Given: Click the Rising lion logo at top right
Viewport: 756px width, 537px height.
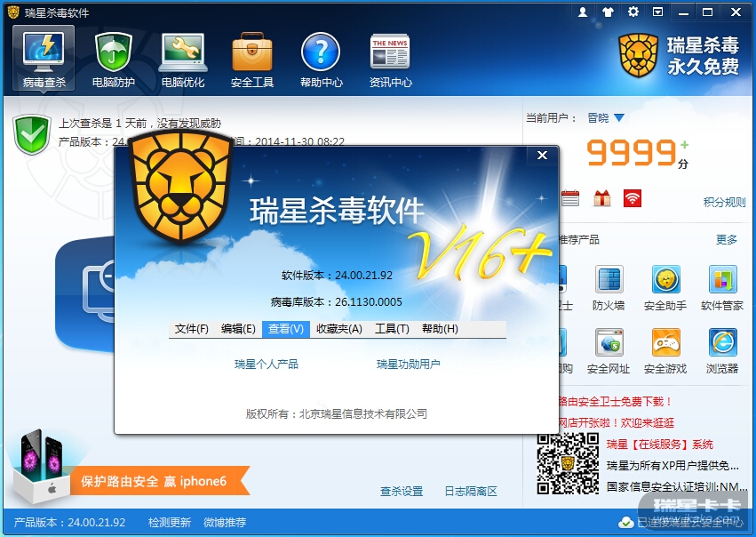Looking at the screenshot, I should [639, 55].
